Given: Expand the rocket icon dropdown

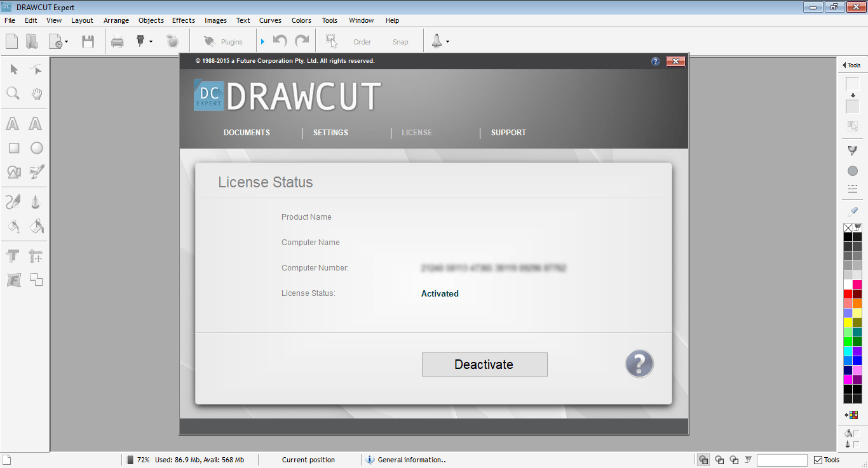Looking at the screenshot, I should point(447,42).
